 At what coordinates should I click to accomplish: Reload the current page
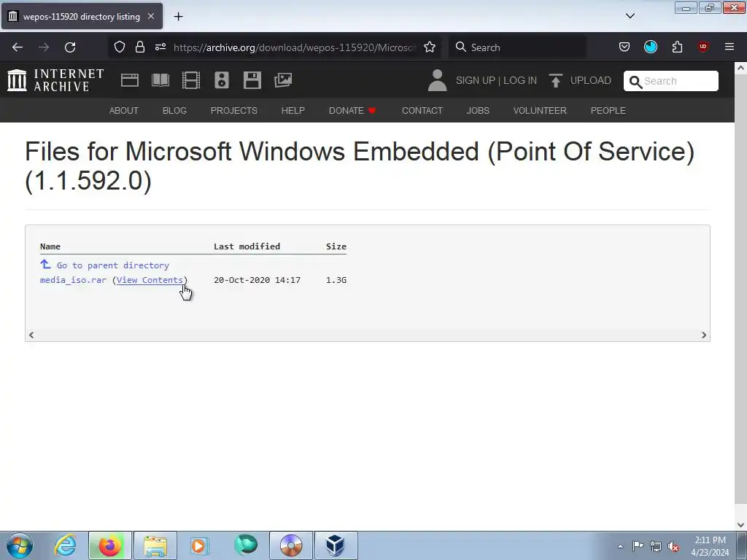coord(70,47)
